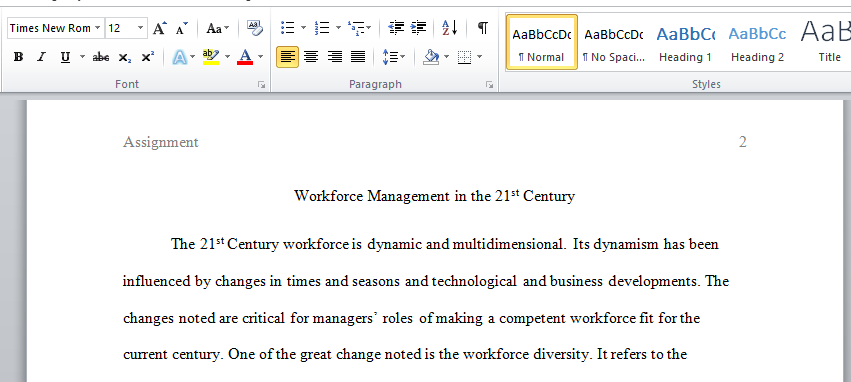
Task: Select the No Spacing style
Action: coord(614,42)
